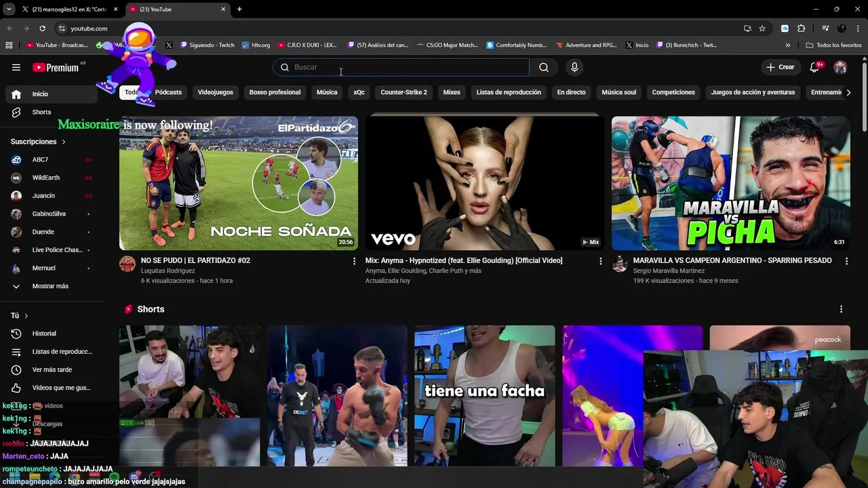Open options for Anyma Hypnotized mix
868x488 pixels.
[600, 261]
